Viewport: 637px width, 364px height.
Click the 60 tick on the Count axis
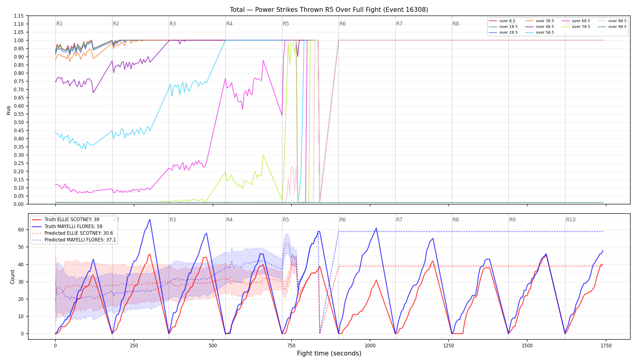click(x=21, y=230)
